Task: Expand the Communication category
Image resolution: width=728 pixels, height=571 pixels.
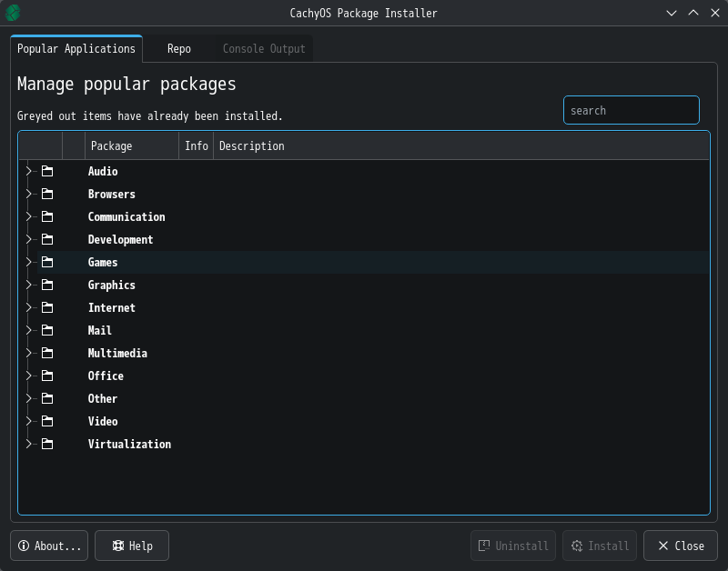Action: click(x=29, y=216)
